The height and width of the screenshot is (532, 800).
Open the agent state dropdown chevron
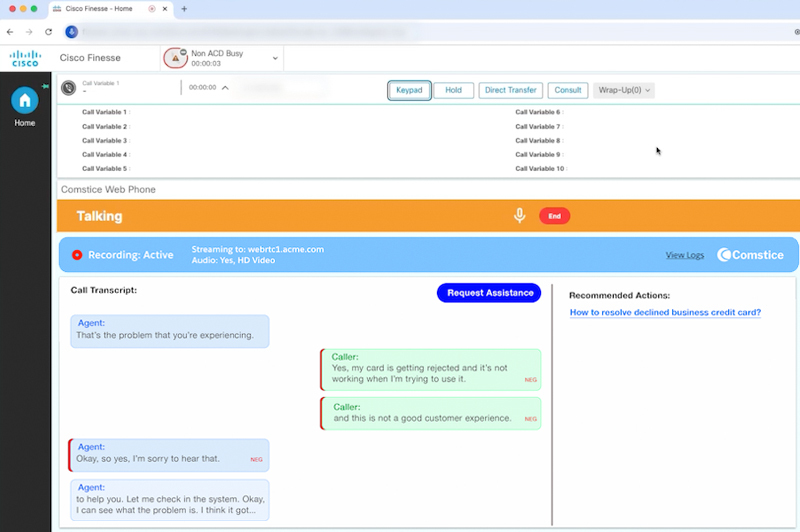(275, 58)
